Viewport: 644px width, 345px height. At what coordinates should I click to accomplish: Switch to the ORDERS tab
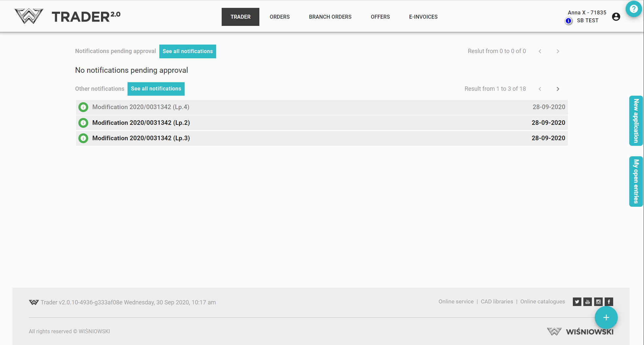coord(279,17)
